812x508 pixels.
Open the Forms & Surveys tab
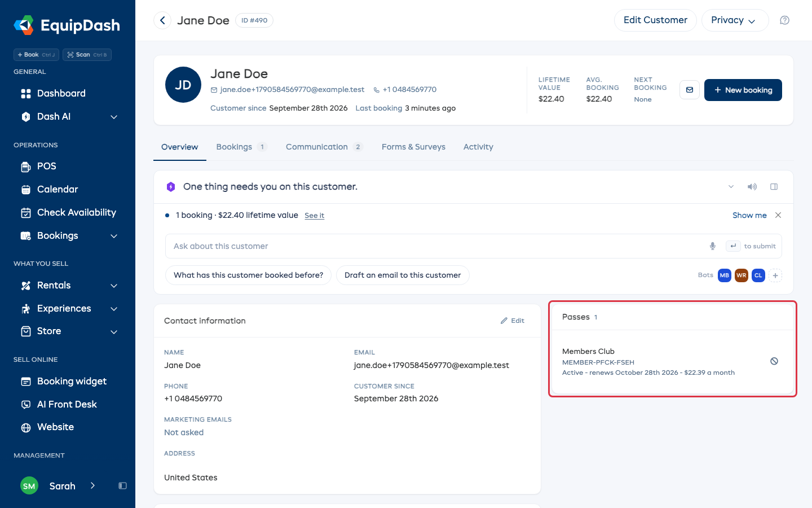(413, 147)
